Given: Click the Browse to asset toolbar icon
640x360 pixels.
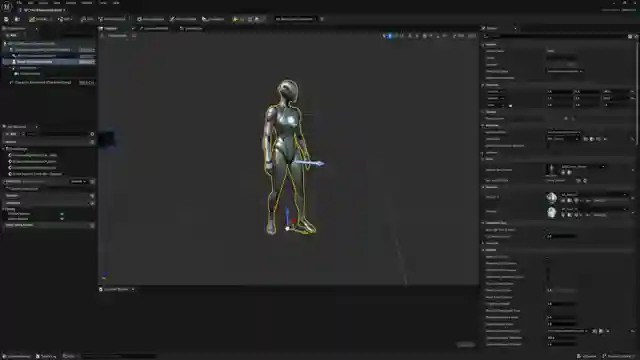Looking at the screenshot, I should (17, 19).
